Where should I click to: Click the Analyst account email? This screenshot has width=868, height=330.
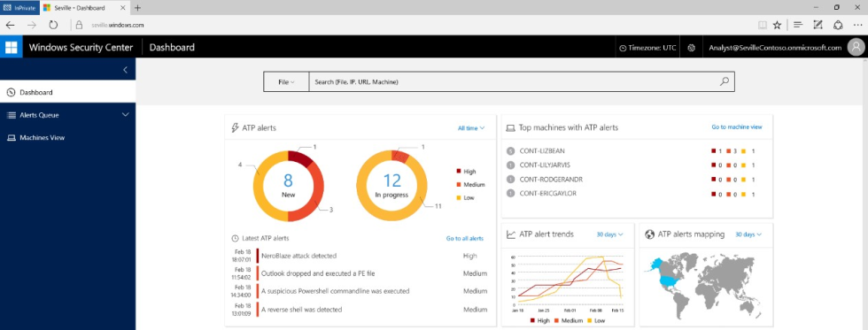[775, 48]
